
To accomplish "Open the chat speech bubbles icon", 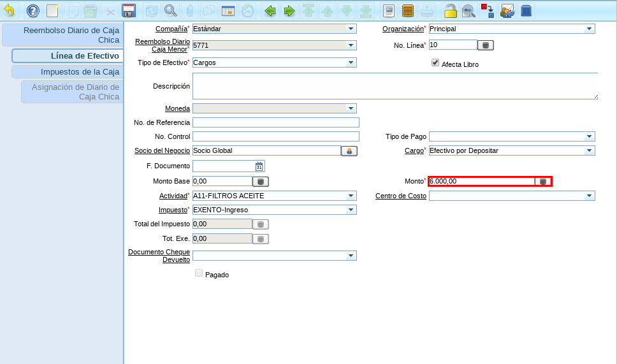I will click(x=209, y=11).
